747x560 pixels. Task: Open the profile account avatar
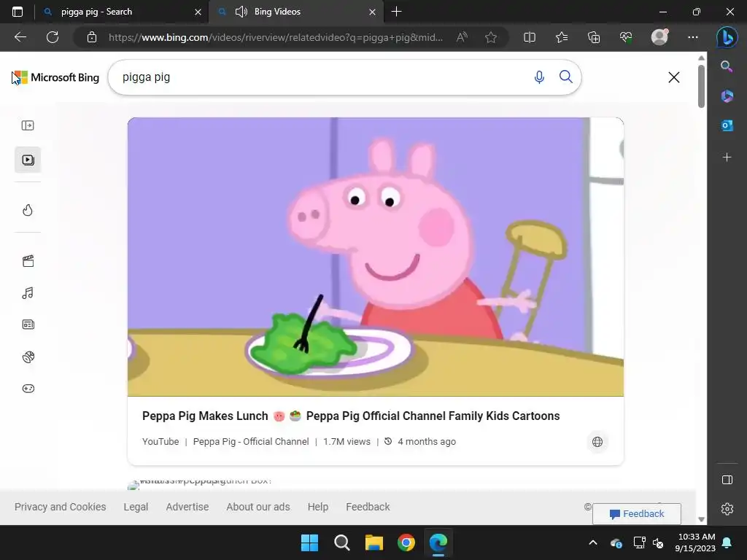(x=659, y=36)
